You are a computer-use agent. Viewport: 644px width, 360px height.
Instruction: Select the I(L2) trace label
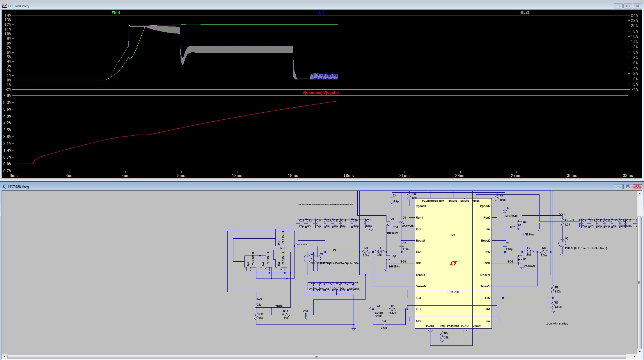click(525, 13)
